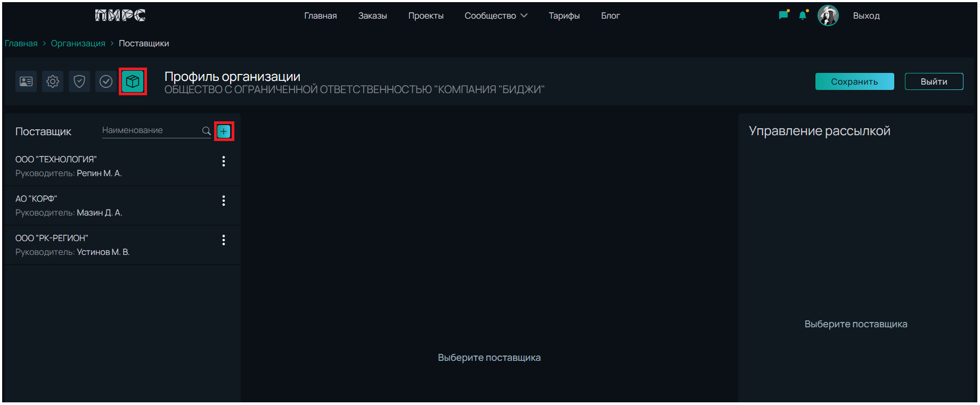The width and height of the screenshot is (980, 405).
Task: Open the gear settings tab icon
Action: point(53,81)
